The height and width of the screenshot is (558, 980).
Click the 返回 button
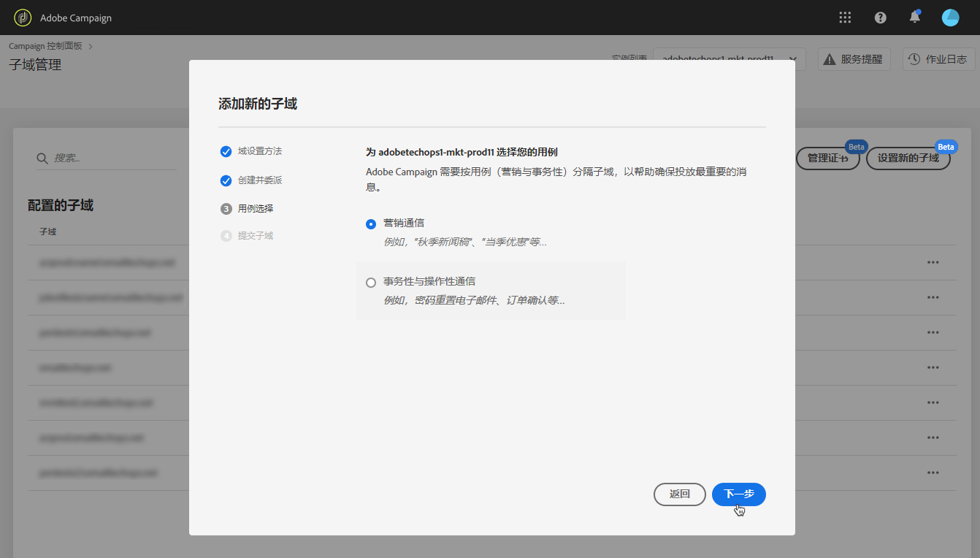tap(680, 494)
